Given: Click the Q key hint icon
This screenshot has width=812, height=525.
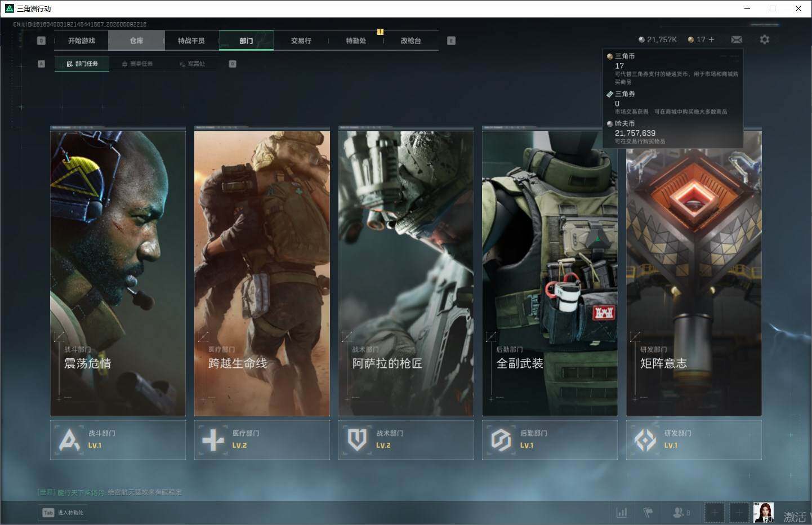Looking at the screenshot, I should click(41, 41).
